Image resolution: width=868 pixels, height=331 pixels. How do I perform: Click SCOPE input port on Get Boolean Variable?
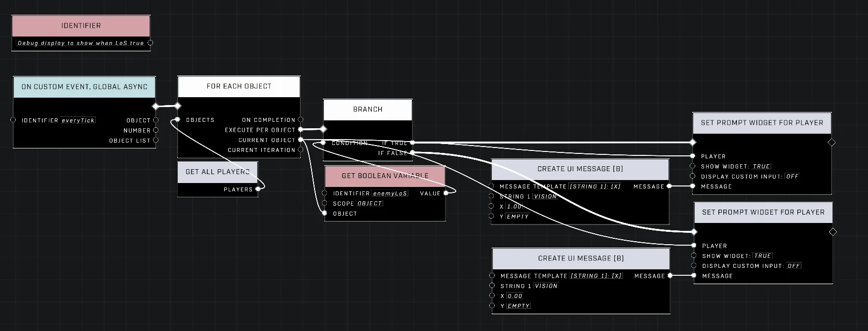324,203
